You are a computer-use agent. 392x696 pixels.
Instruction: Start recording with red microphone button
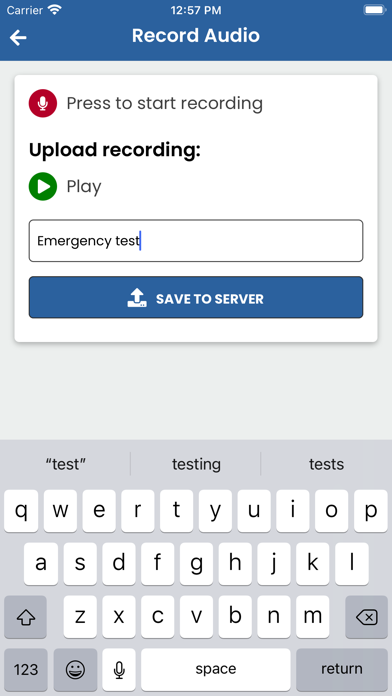click(43, 103)
